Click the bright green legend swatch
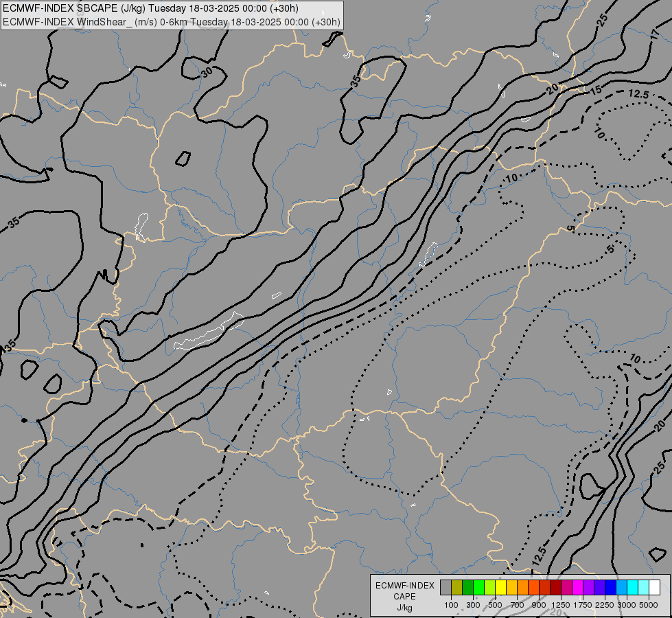 coord(478,588)
